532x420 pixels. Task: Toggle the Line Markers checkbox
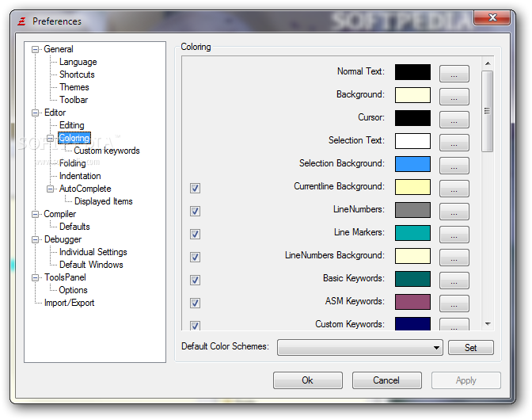click(195, 234)
